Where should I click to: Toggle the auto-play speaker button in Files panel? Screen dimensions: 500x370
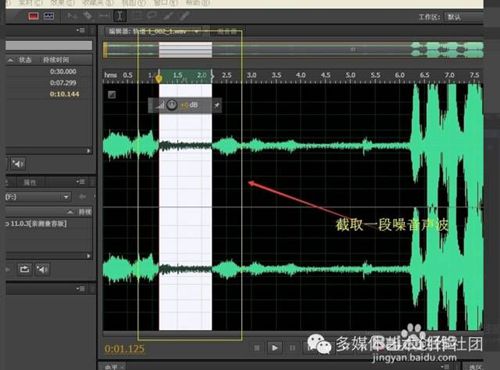tap(18, 164)
